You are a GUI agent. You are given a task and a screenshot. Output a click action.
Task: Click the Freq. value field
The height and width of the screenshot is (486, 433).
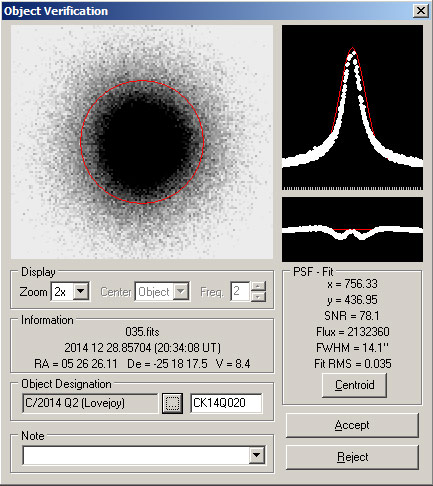[240, 292]
